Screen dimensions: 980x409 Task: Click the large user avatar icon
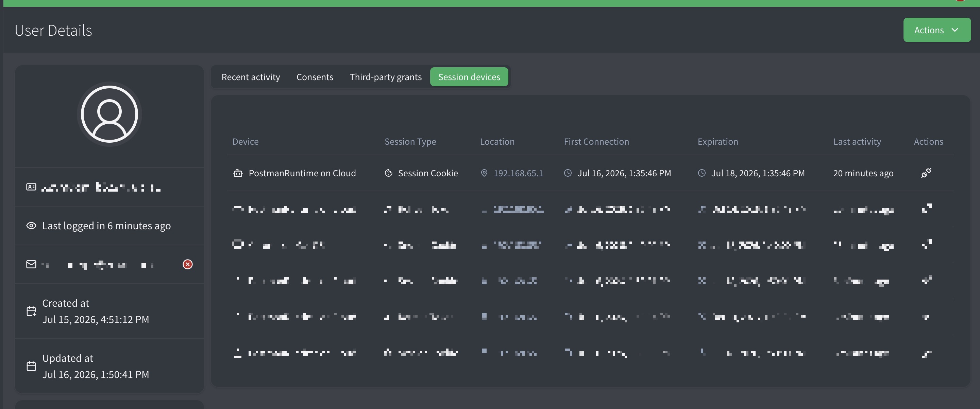click(109, 114)
